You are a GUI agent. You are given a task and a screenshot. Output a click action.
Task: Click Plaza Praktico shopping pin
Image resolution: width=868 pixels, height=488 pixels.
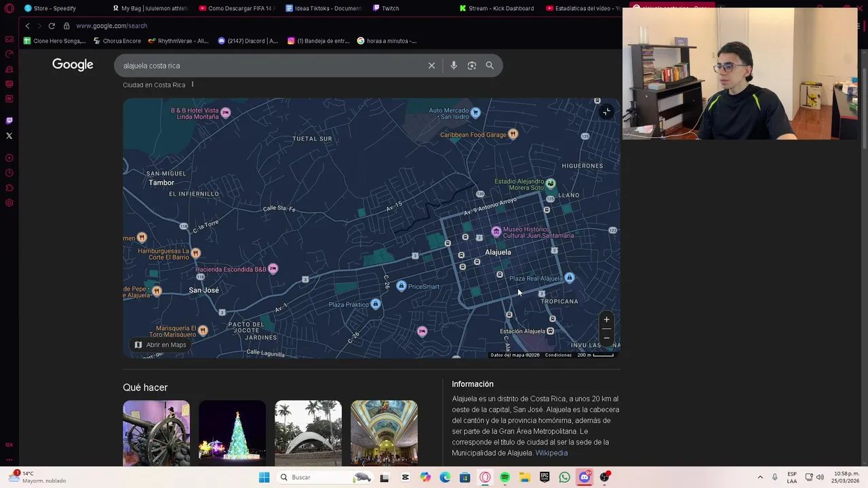click(x=376, y=304)
